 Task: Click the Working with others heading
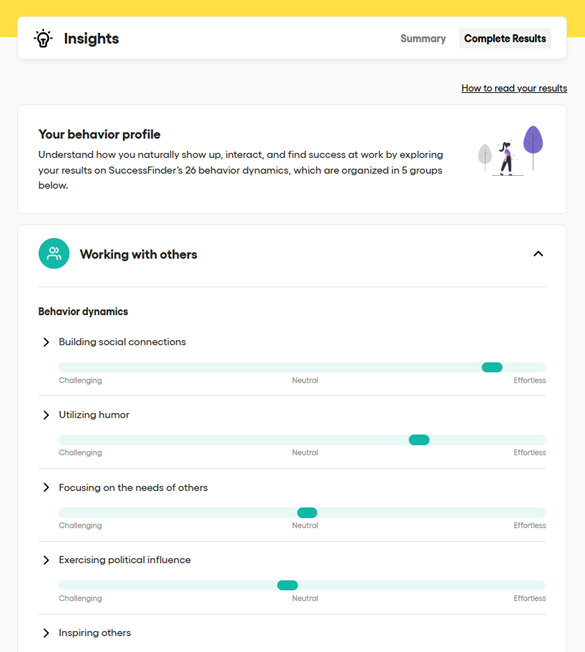pos(138,254)
